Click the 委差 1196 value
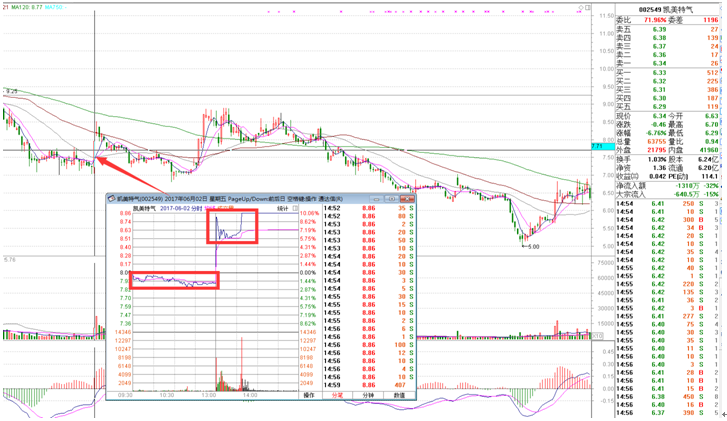This screenshot has height=421, width=727. pos(710,20)
